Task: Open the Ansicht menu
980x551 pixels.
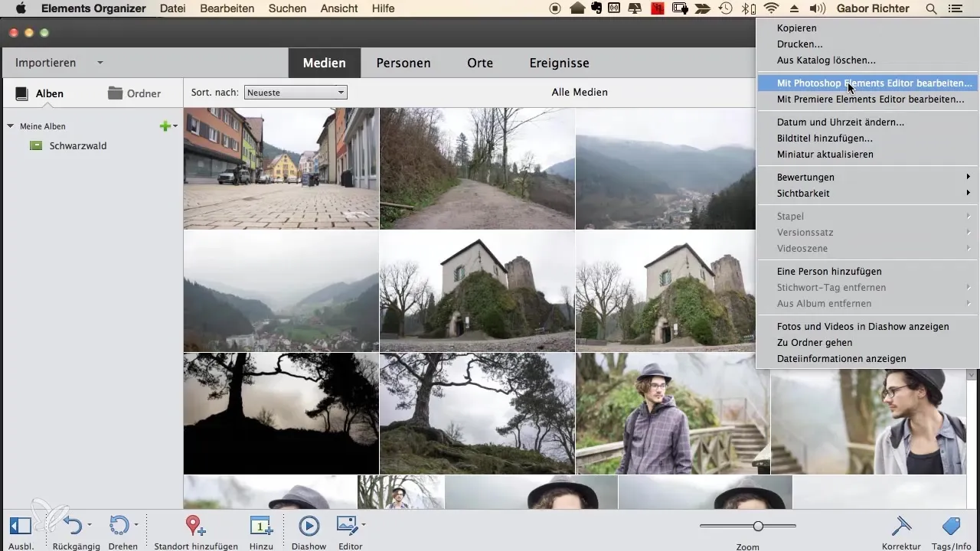Action: pos(340,8)
